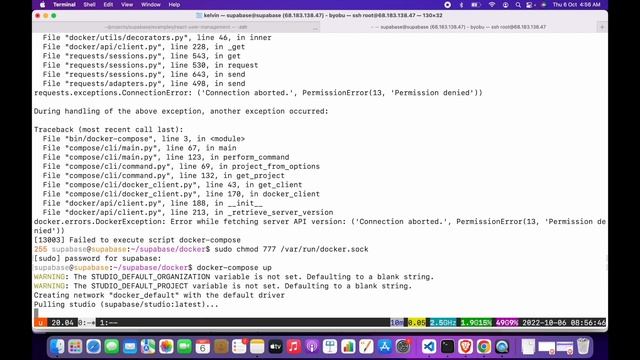Viewport: 640px width, 360px height.
Task: Open the Wi-Fi status menu
Action: (x=492, y=5)
